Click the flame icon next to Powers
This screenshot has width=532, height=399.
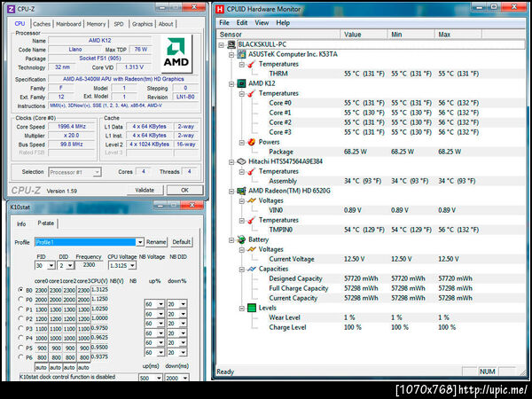(252, 142)
